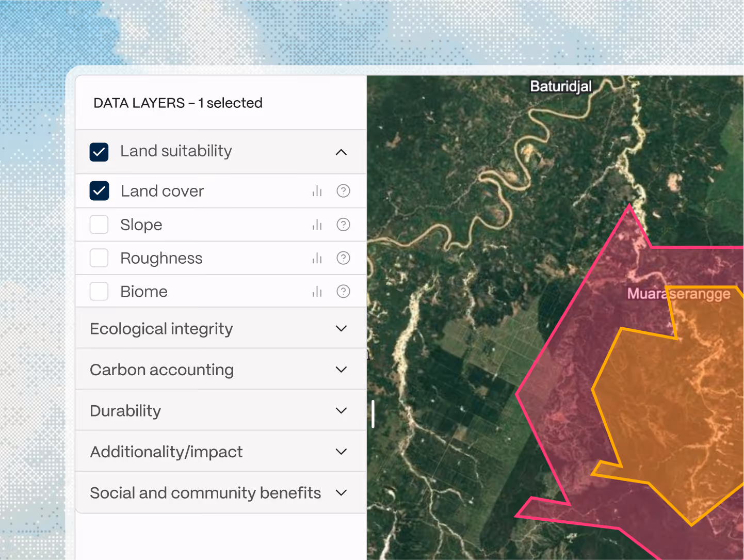Uncheck the Land cover checkbox
This screenshot has width=744, height=560.
pyautogui.click(x=99, y=191)
